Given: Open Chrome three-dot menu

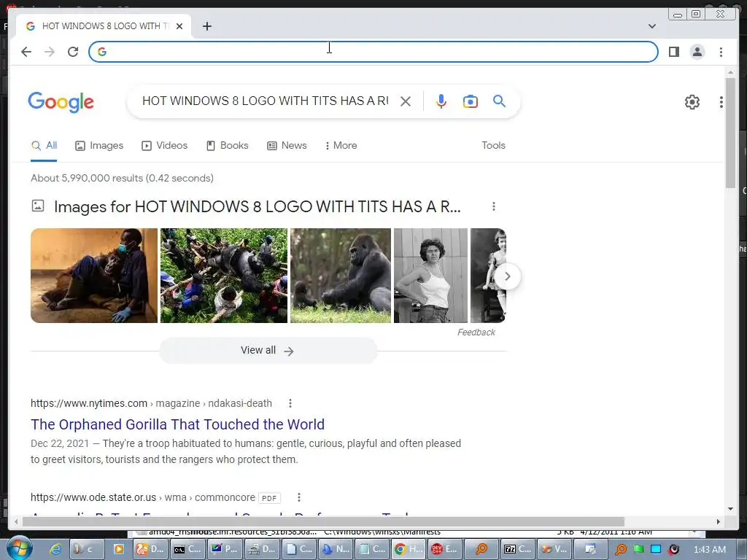Looking at the screenshot, I should (721, 52).
